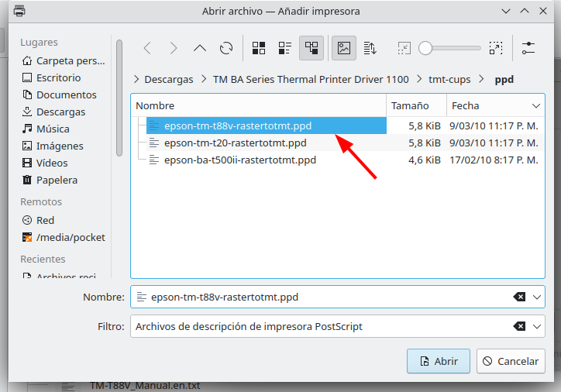Clear the Nombre filename field
This screenshot has height=392, width=561.
coord(519,297)
